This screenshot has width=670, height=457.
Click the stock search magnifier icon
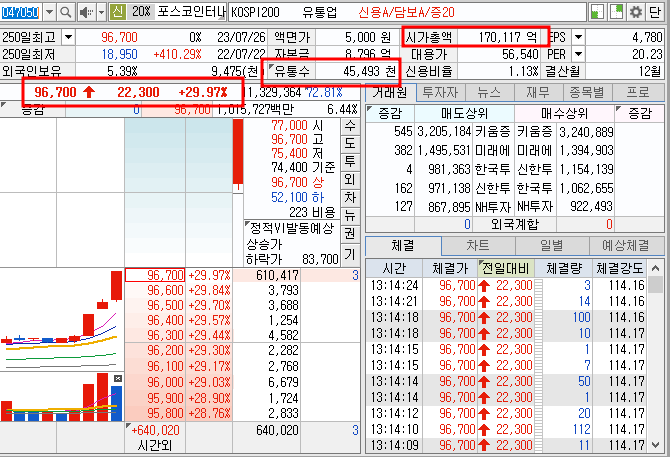point(65,12)
